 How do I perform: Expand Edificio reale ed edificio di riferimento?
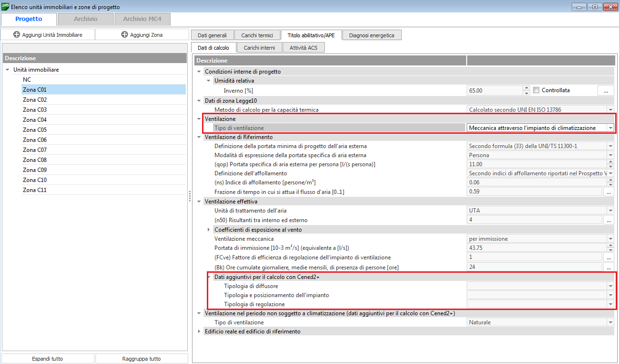pyautogui.click(x=199, y=332)
